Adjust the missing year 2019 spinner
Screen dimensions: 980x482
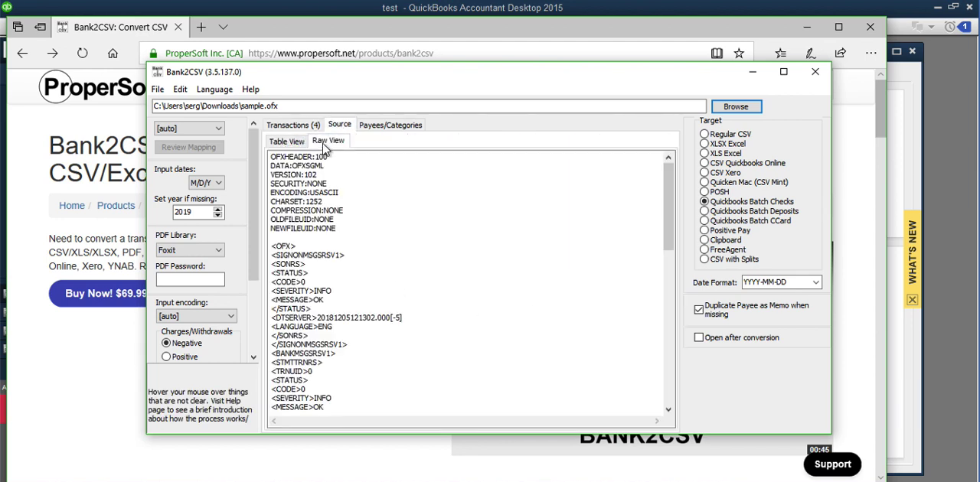click(217, 212)
